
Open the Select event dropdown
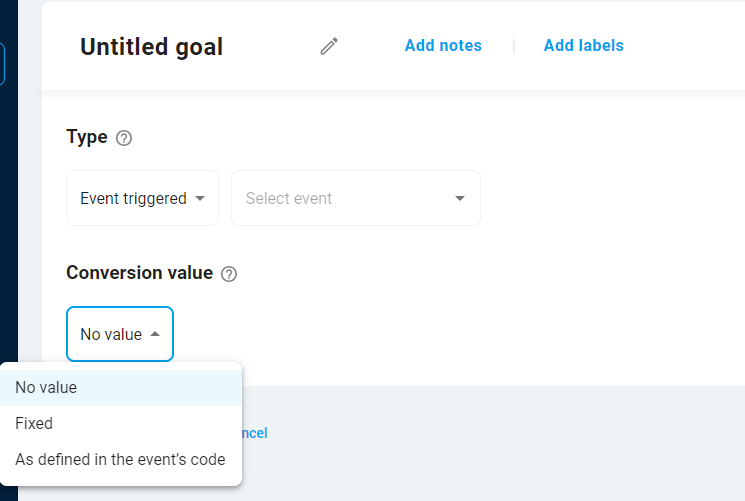coord(355,198)
